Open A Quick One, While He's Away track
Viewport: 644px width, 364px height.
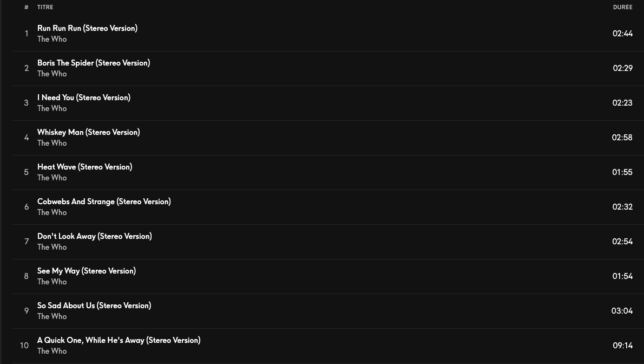[x=119, y=340]
